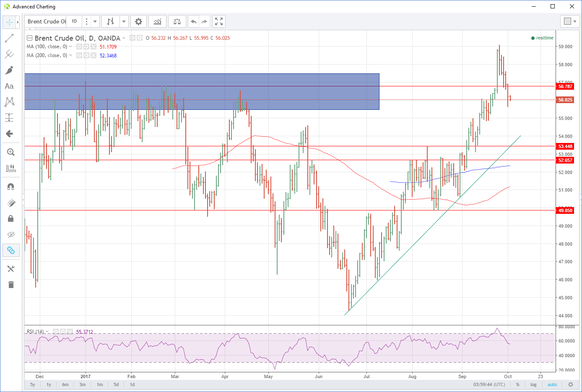
Task: Remove the MA 100 indicator
Action: [93, 47]
